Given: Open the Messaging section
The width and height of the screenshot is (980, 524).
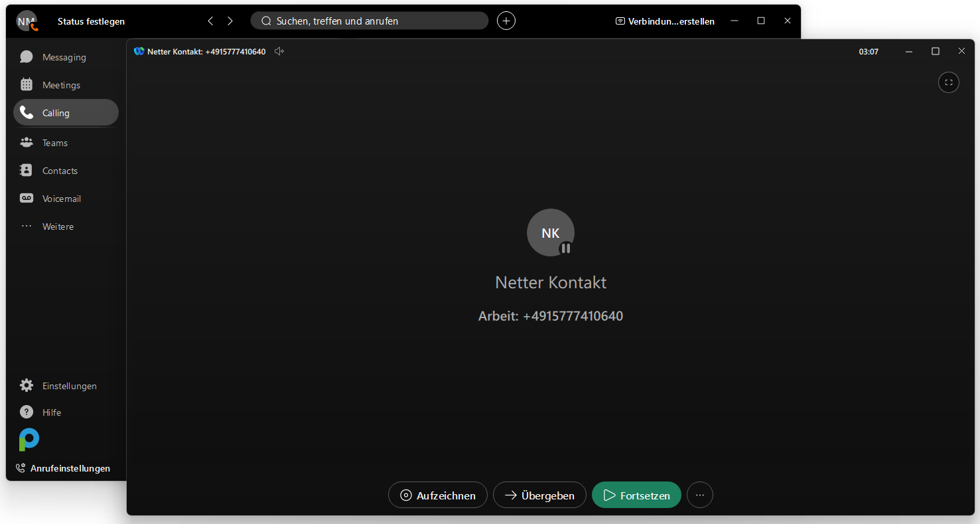Looking at the screenshot, I should pyautogui.click(x=64, y=57).
